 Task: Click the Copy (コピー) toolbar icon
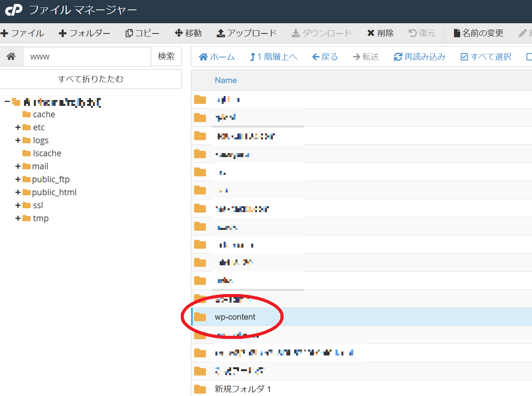pos(129,33)
